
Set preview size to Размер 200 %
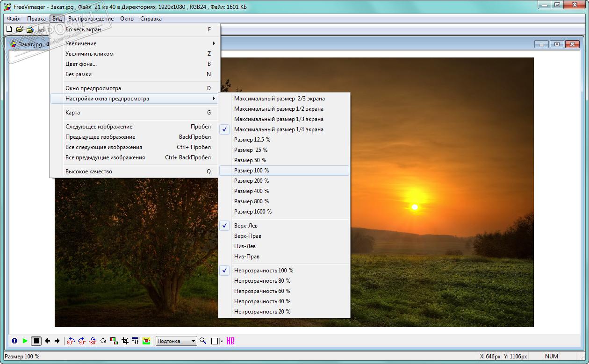pyautogui.click(x=284, y=181)
